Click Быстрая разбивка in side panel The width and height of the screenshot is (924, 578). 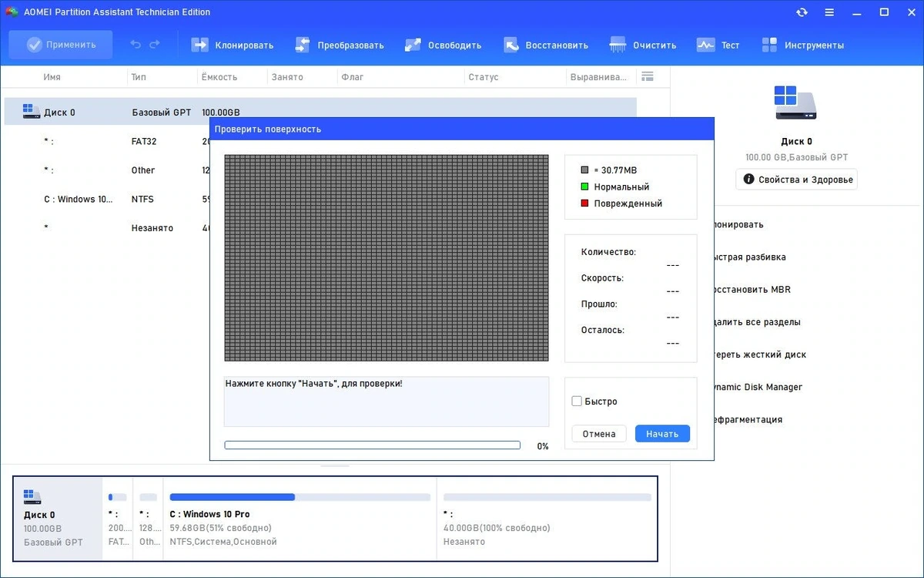click(748, 257)
